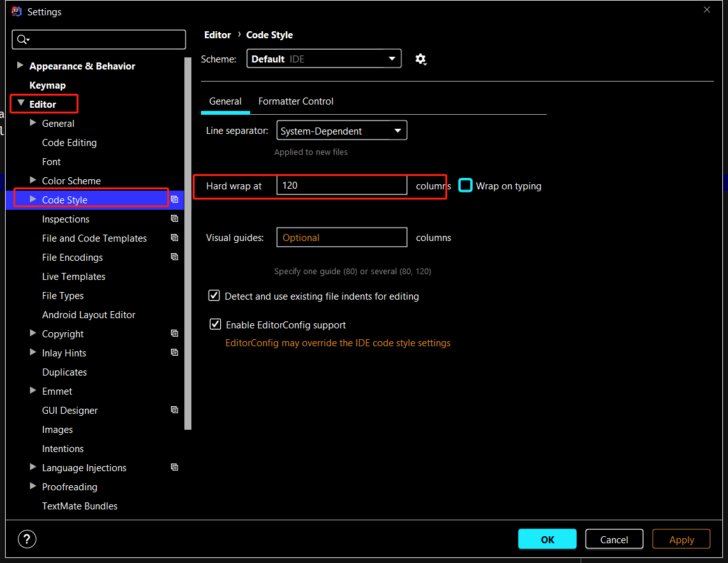Click the Cancel button
Screen dimensions: 728x563
click(614, 539)
